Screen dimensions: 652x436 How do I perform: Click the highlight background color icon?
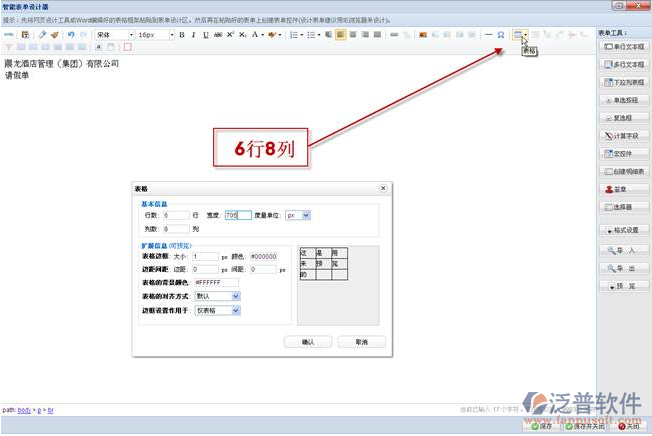(272, 35)
